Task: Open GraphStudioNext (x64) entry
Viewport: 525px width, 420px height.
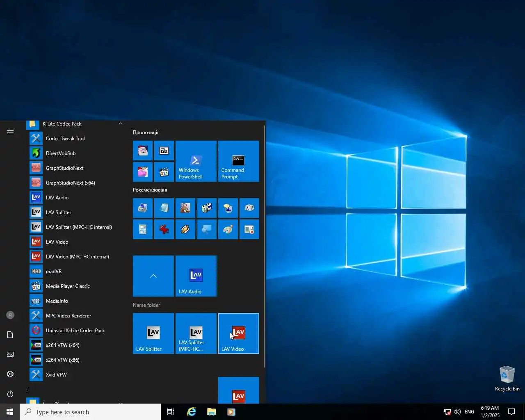Action: pos(75,183)
